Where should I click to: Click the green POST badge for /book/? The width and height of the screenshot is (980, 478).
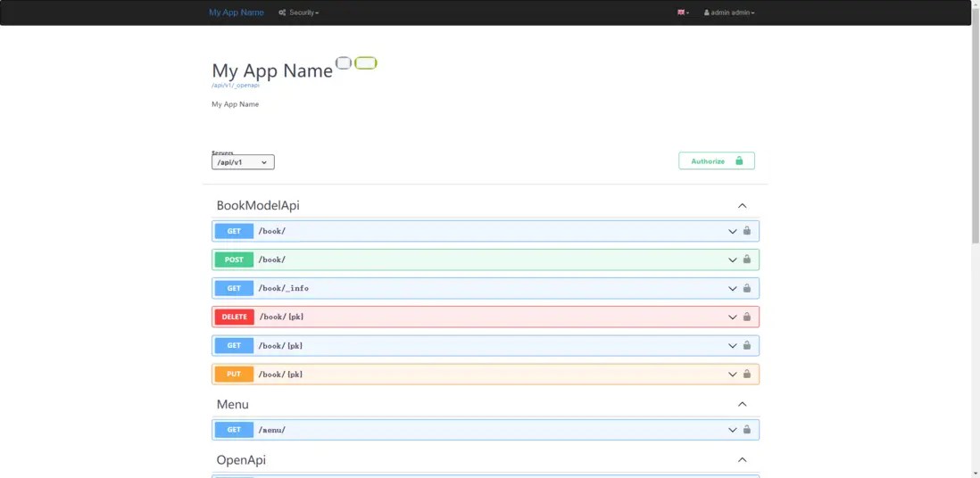click(x=235, y=260)
